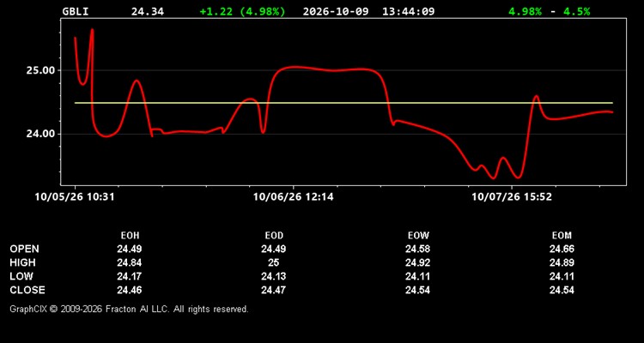Screen dimensions: 644x343
Task: Click the EOM high value 24.89
Action: tap(562, 262)
